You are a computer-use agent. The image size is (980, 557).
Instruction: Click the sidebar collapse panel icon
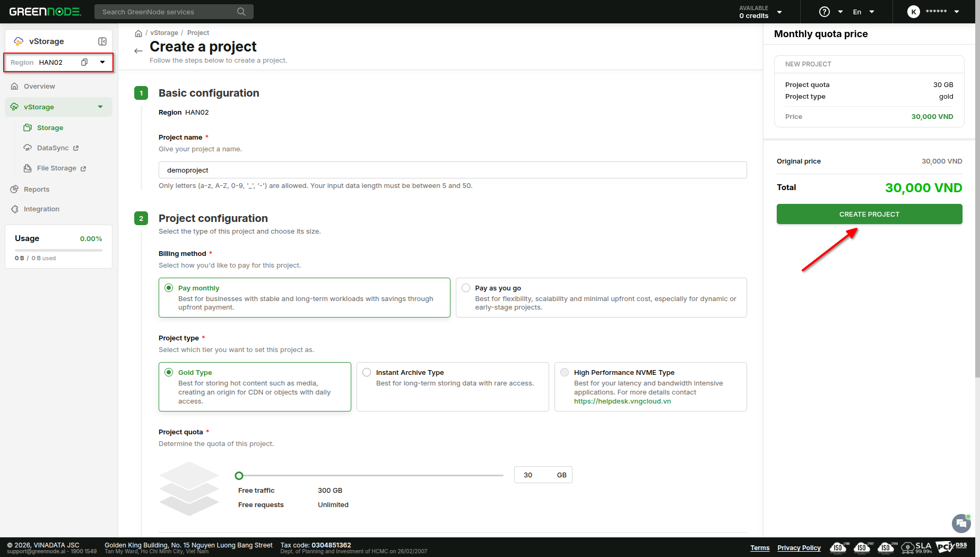(102, 41)
